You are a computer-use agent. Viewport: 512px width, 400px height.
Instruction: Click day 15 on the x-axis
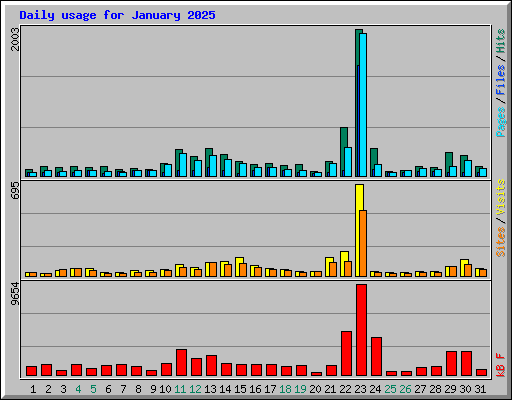click(x=240, y=389)
